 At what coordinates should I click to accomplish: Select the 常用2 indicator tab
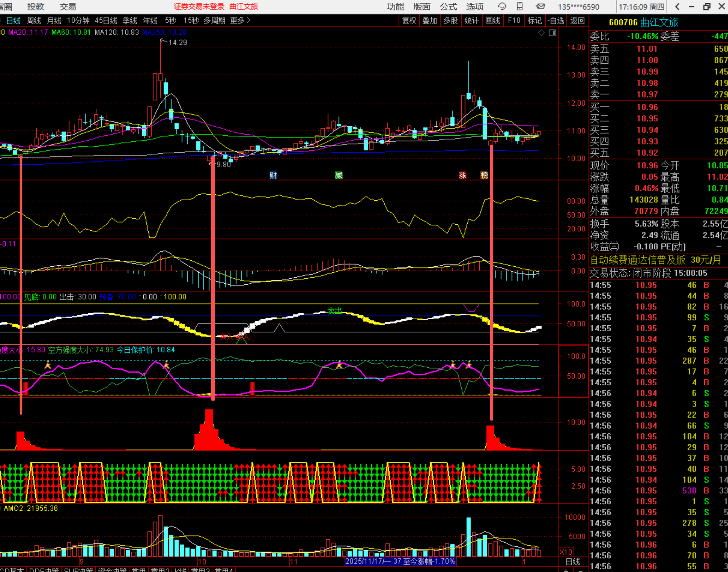click(x=160, y=570)
